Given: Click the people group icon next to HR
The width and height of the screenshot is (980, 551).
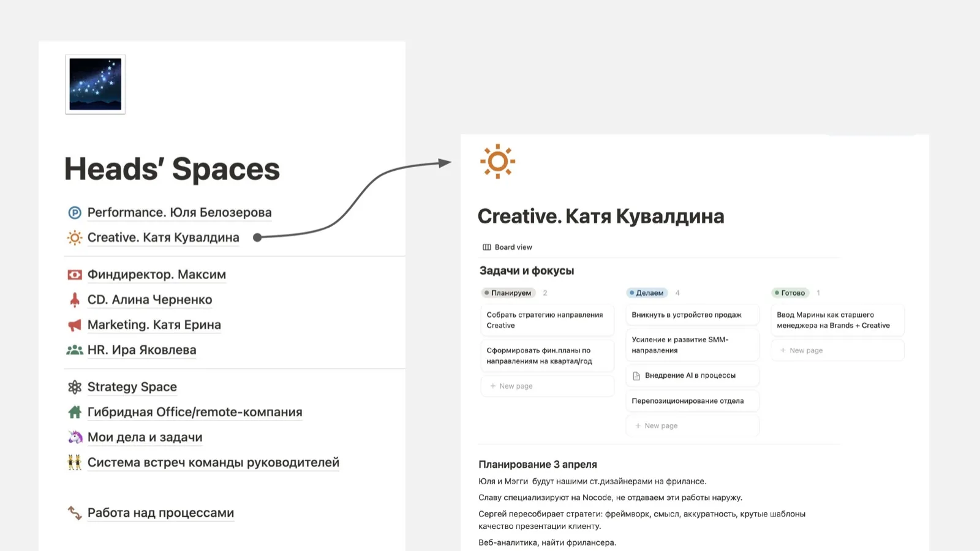Looking at the screenshot, I should (x=75, y=350).
